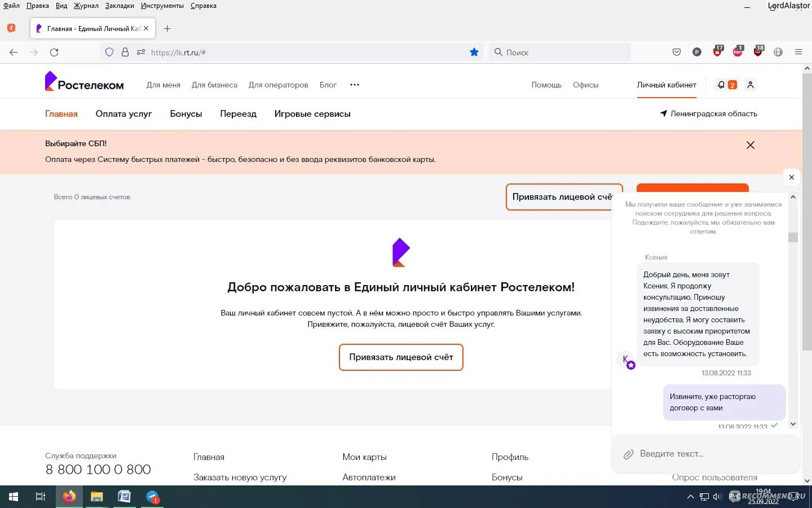Go to Для операторов section
This screenshot has width=812, height=508.
279,85
